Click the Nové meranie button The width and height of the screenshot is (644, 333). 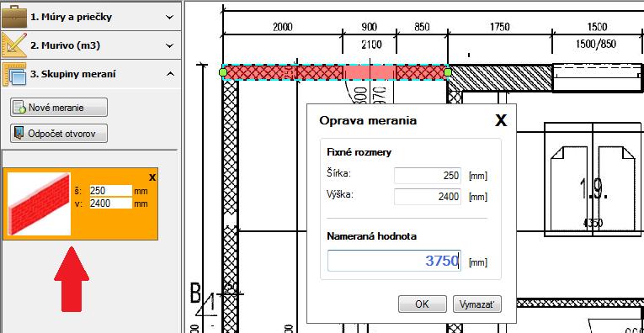pyautogui.click(x=59, y=108)
